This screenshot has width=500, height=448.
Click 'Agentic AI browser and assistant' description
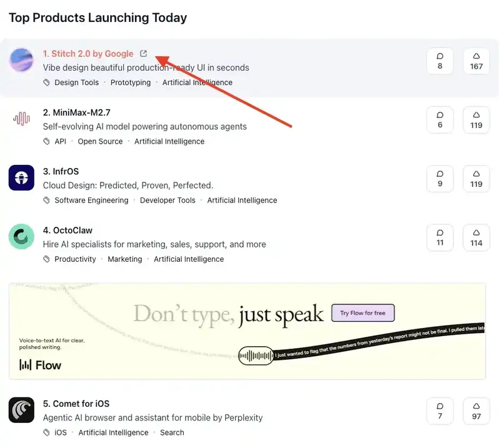[152, 418]
